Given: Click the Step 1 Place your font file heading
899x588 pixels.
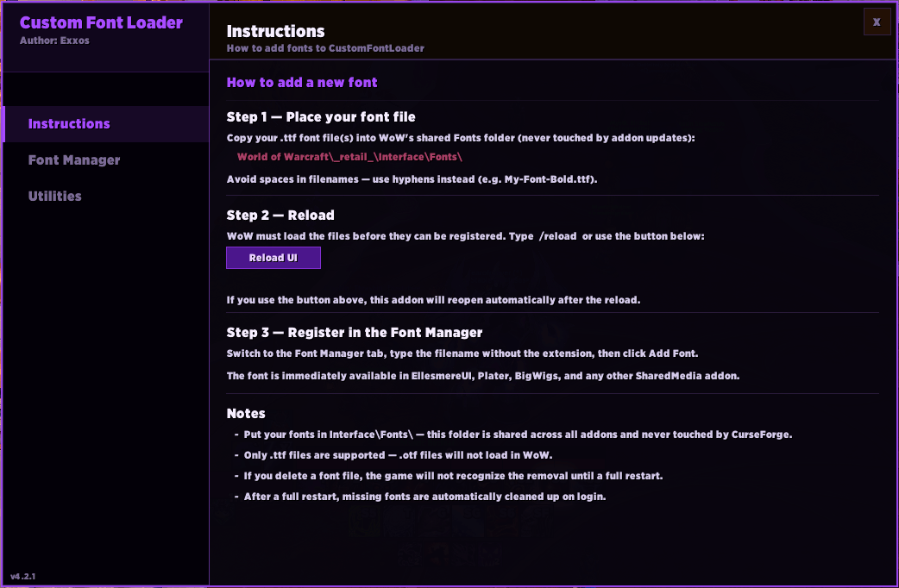Looking at the screenshot, I should point(320,117).
